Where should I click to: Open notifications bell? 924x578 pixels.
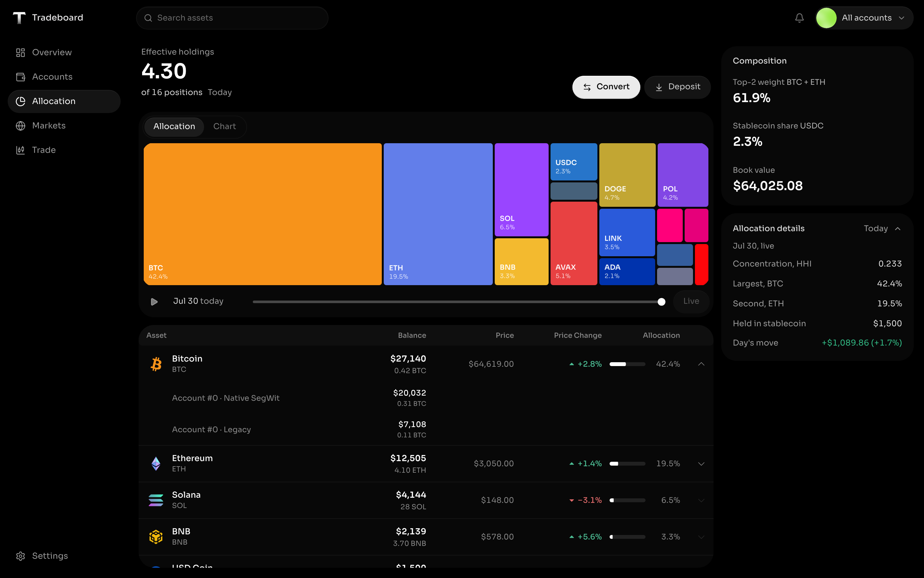[799, 18]
